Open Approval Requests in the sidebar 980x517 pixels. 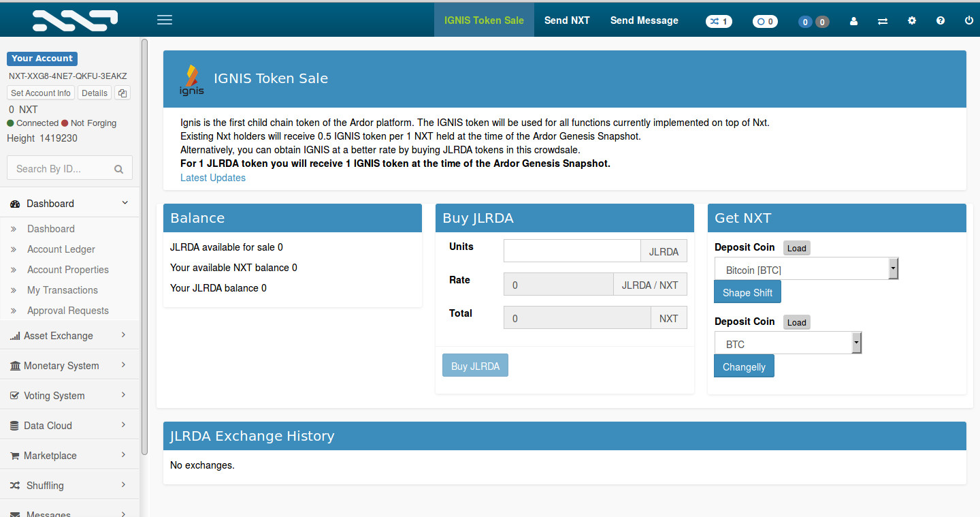click(x=68, y=311)
